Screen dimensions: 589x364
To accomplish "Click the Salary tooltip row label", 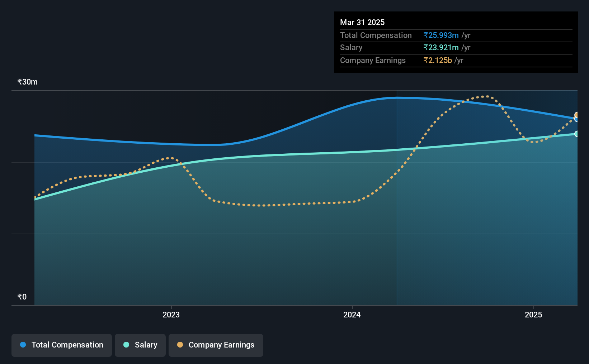I will (351, 47).
